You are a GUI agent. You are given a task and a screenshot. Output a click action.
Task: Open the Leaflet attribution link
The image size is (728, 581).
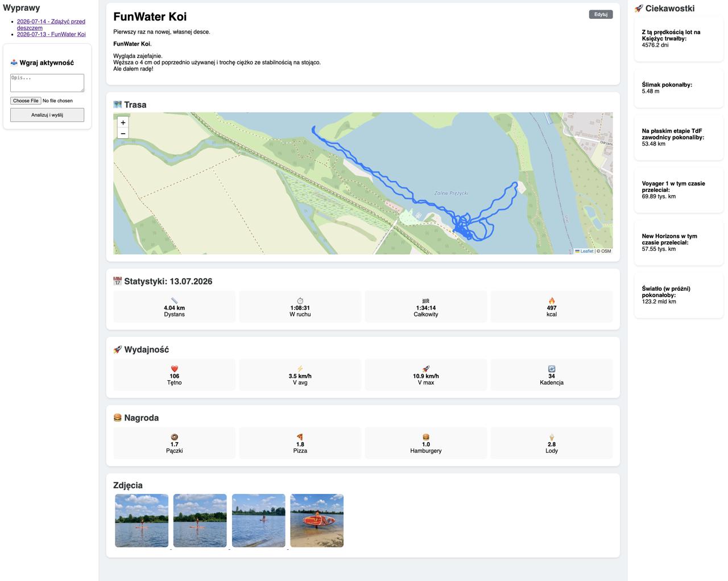coord(586,251)
